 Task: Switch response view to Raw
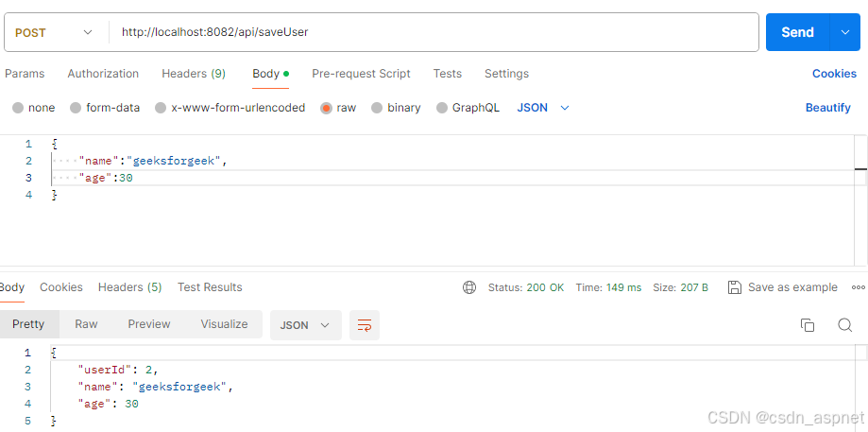pos(86,324)
